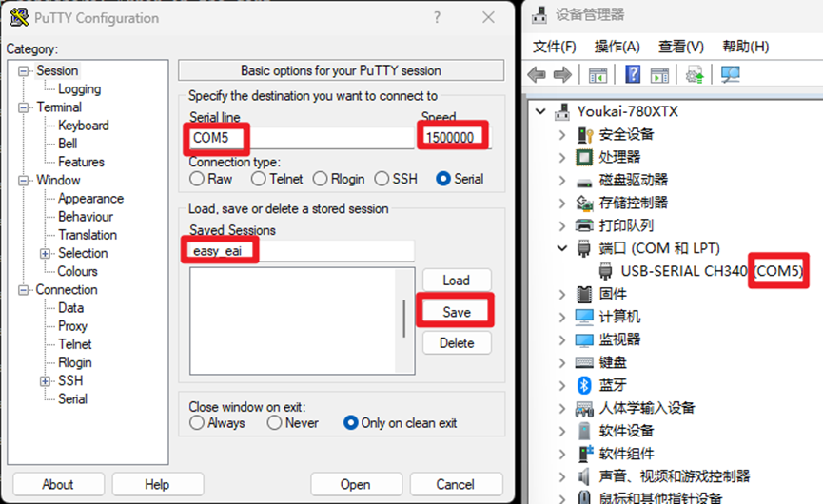The height and width of the screenshot is (504, 823).
Task: Select Serial connection type
Action: coord(443,179)
